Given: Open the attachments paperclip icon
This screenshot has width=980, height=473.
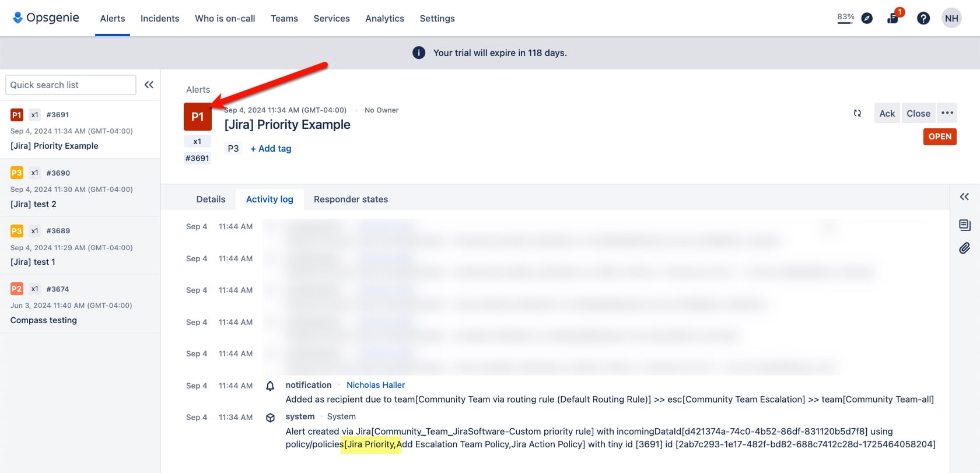Looking at the screenshot, I should pos(965,248).
